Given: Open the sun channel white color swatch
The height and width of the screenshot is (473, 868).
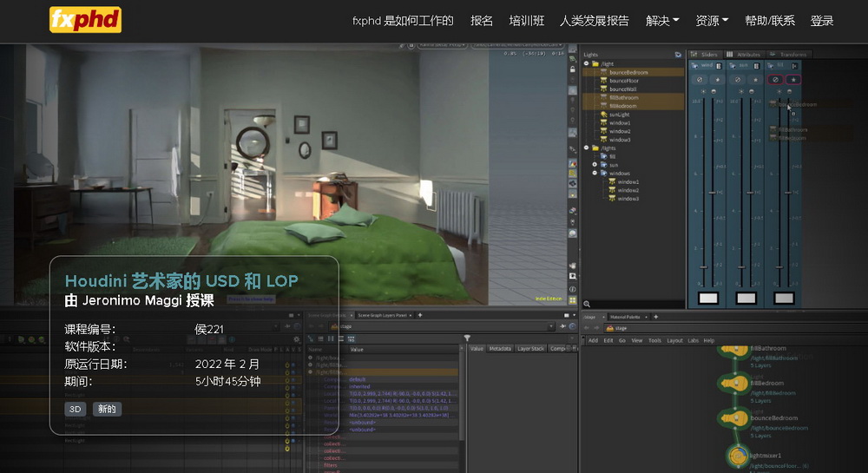Looking at the screenshot, I should point(746,299).
